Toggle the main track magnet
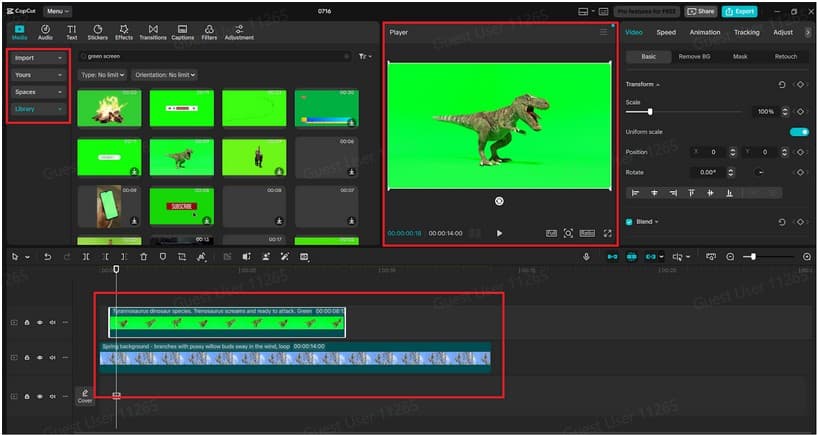817x435 pixels. point(612,257)
